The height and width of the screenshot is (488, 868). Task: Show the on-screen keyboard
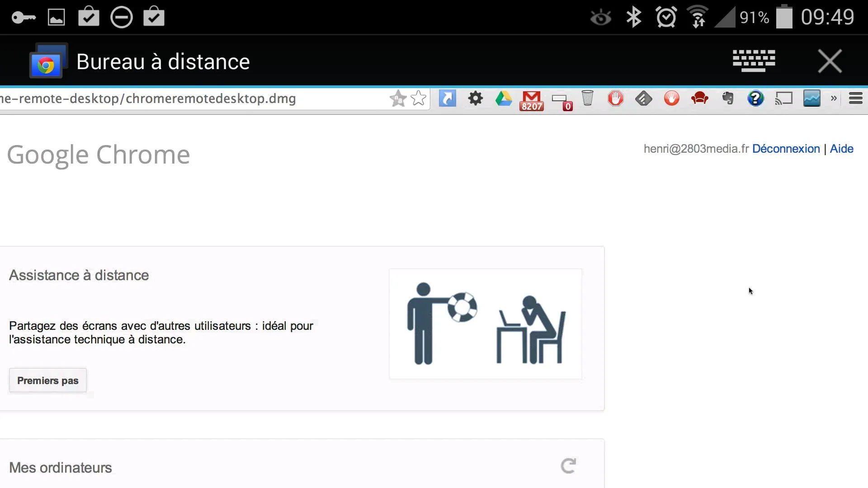click(754, 61)
